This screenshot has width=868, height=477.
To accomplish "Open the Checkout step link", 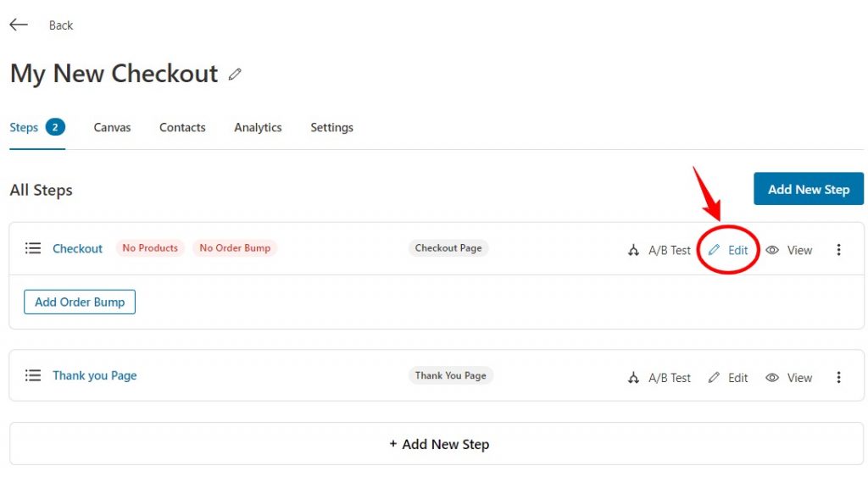I will click(77, 248).
